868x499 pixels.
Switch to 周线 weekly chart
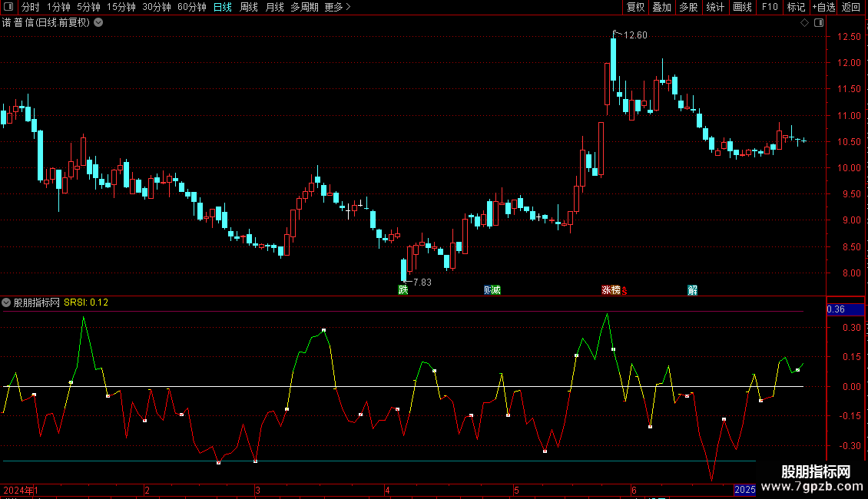[249, 7]
